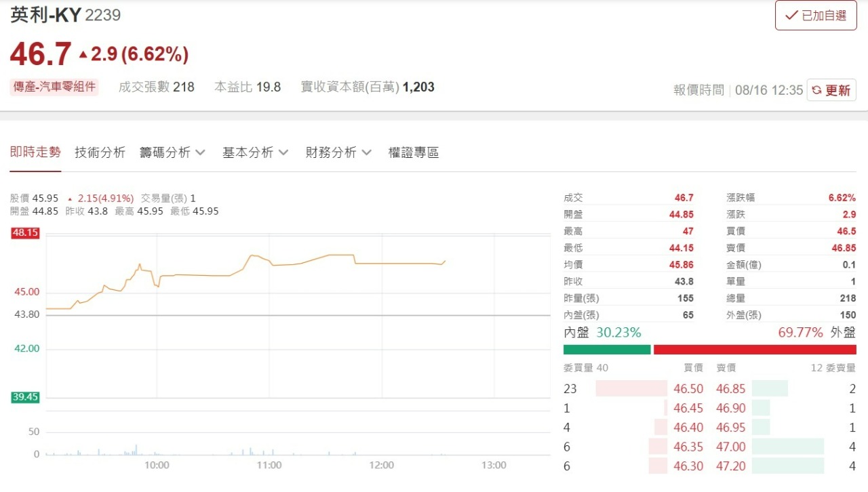868x492 pixels.
Task: Open the 權證專區 tab
Action: (414, 152)
